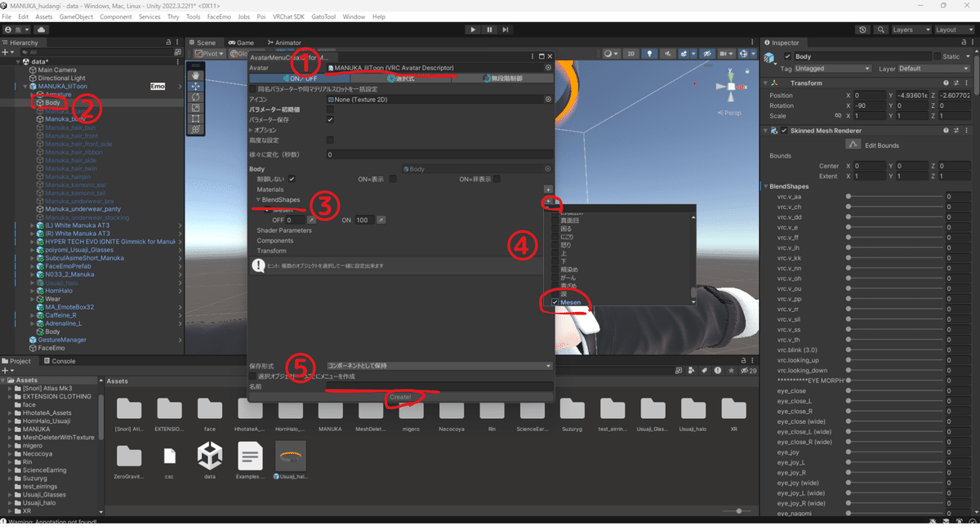Open the cloud services icon
The height and width of the screenshot is (530, 980).
pos(41,29)
